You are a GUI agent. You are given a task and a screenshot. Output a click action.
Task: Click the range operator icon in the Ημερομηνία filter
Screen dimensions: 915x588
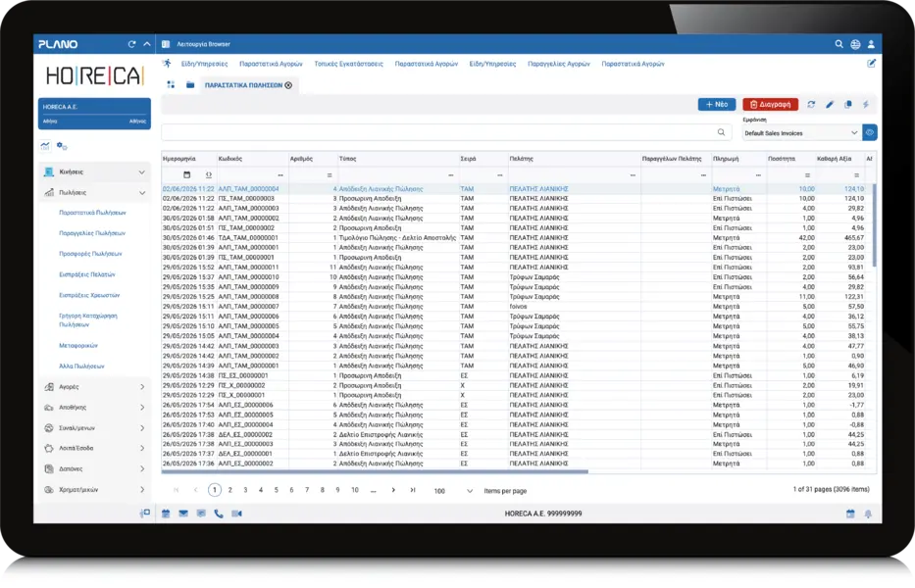pyautogui.click(x=208, y=175)
